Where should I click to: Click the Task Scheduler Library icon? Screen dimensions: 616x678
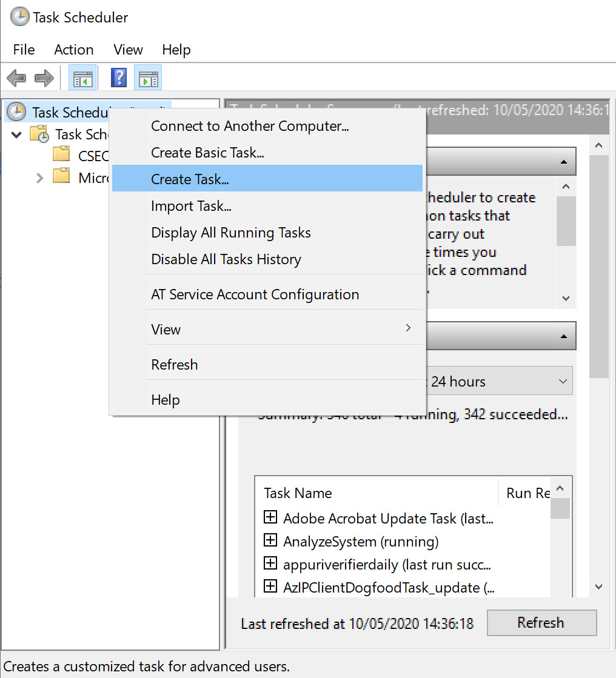pyautogui.click(x=39, y=134)
